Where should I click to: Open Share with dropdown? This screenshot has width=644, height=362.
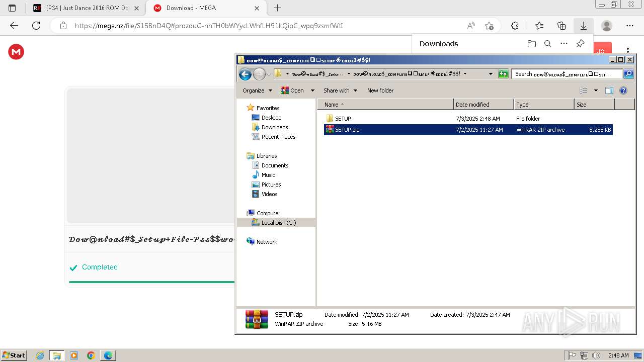click(x=340, y=90)
